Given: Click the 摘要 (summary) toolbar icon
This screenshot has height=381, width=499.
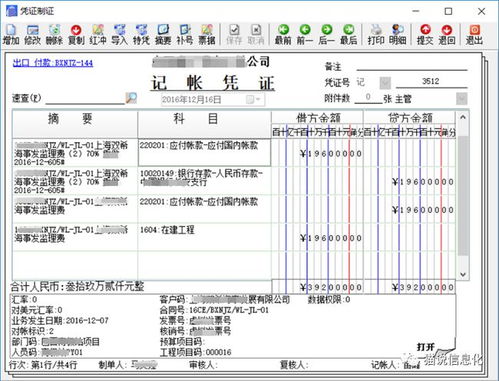Looking at the screenshot, I should coord(163,35).
